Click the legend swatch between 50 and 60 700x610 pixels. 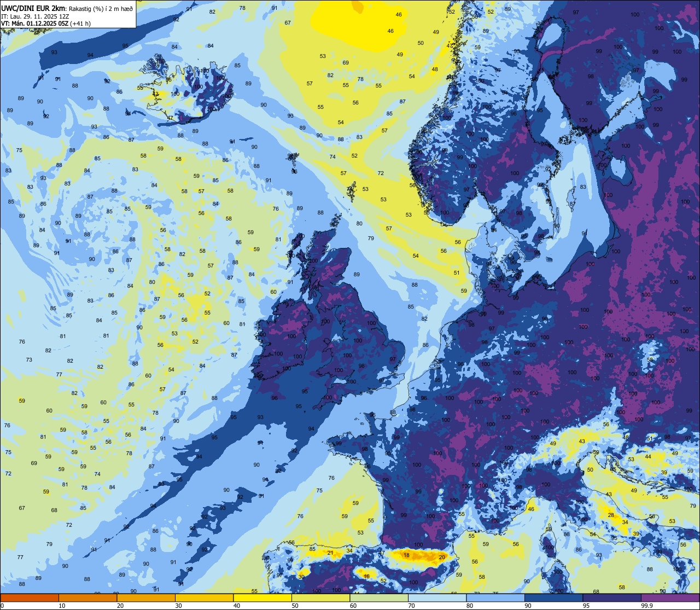pos(320,597)
